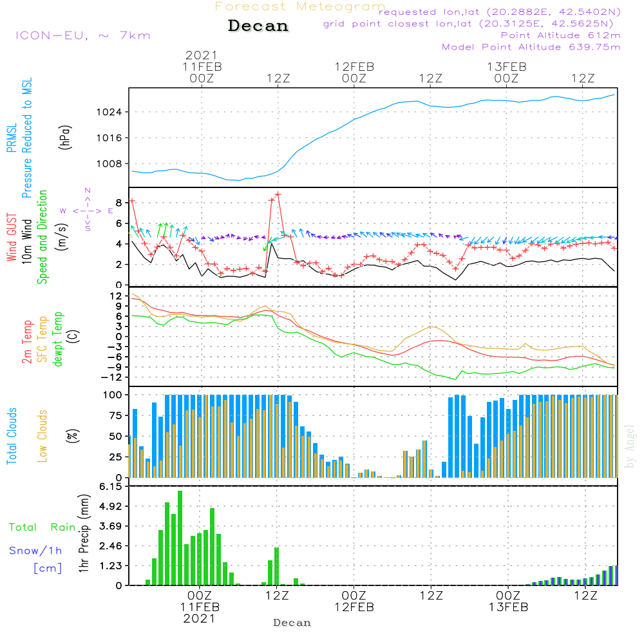Image resolution: width=644 pixels, height=644 pixels.
Task: Click the blue "Total Clouds" label
Action: (12, 436)
